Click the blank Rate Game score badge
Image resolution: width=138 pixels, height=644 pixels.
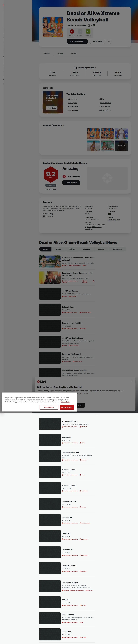[x=80, y=31]
